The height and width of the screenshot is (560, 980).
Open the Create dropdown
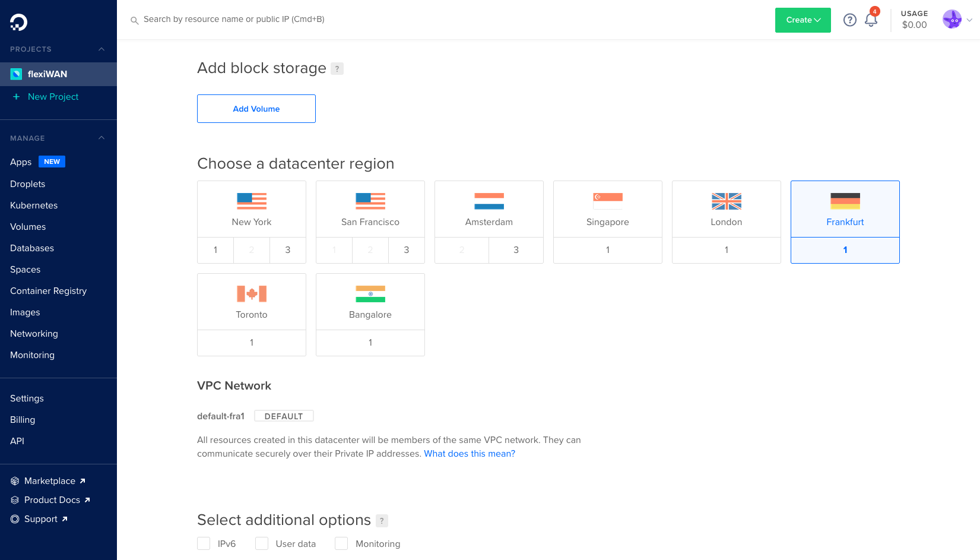803,20
